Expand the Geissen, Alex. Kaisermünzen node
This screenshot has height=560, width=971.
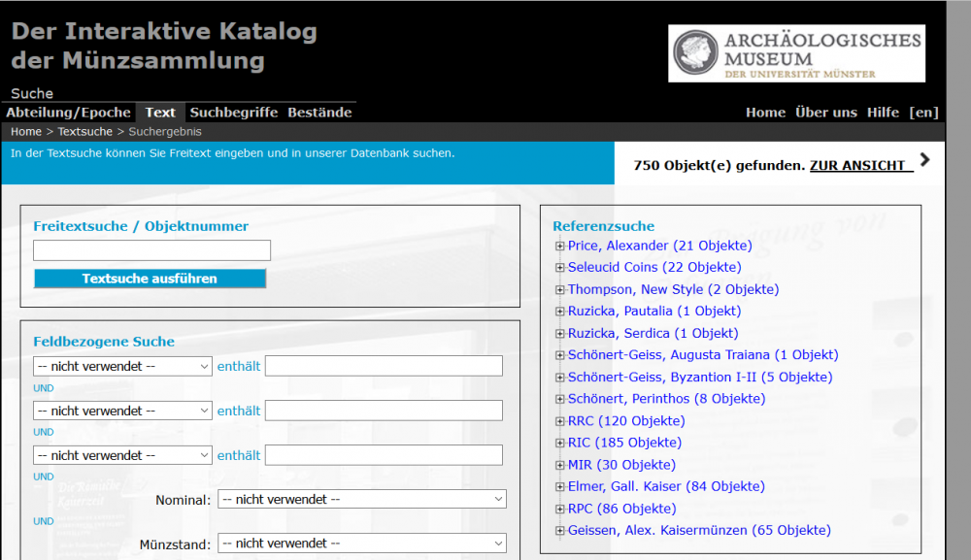click(x=559, y=531)
